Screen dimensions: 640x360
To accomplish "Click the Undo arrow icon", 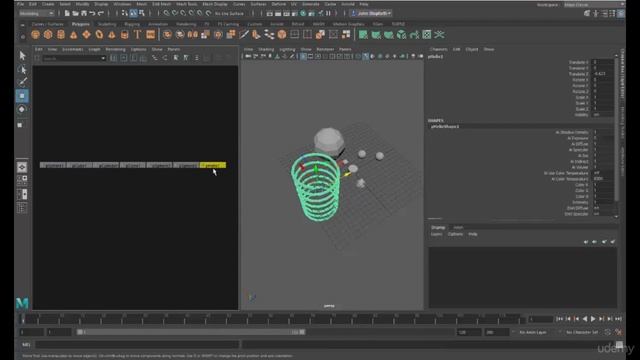I will 92,13.
